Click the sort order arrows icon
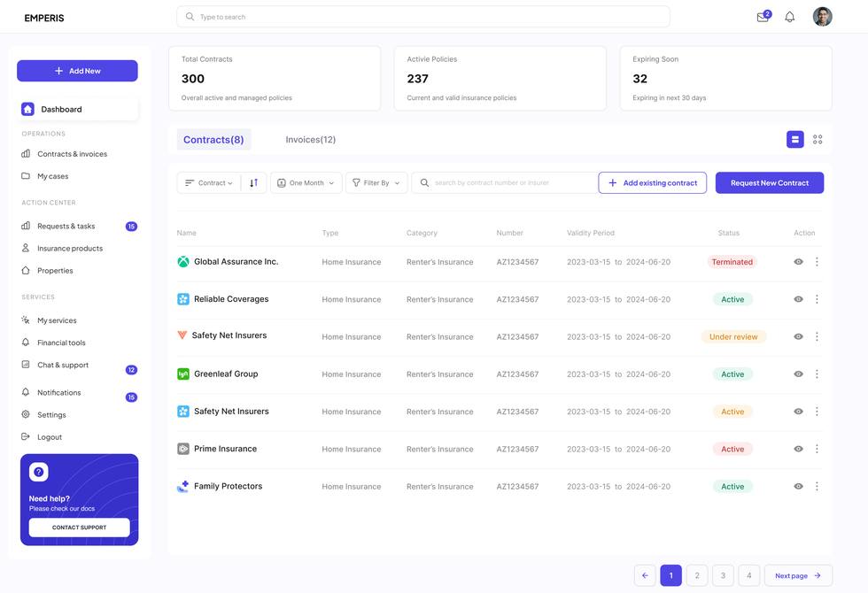868x593 pixels. click(x=253, y=182)
